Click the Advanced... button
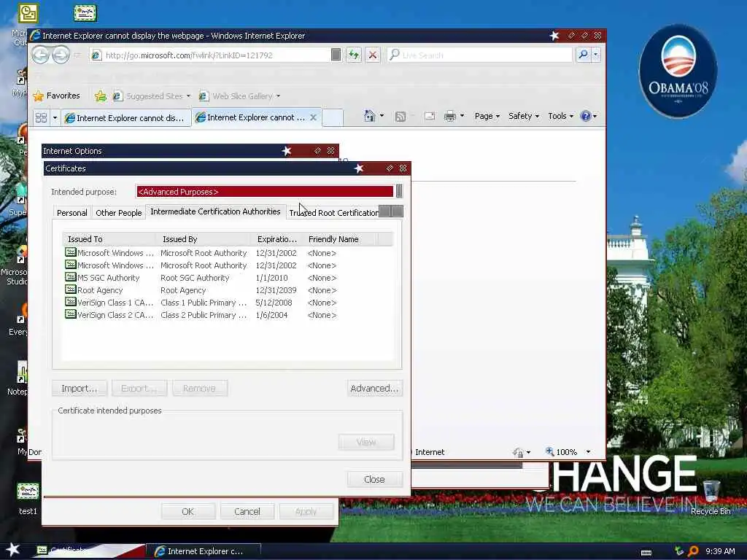 (x=374, y=388)
